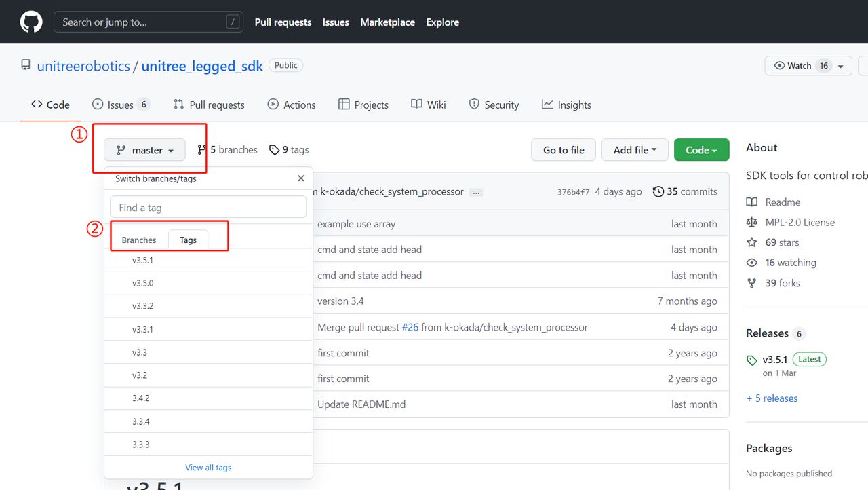The height and width of the screenshot is (490, 868).
Task: Select the Tags tab in popup
Action: (x=189, y=240)
